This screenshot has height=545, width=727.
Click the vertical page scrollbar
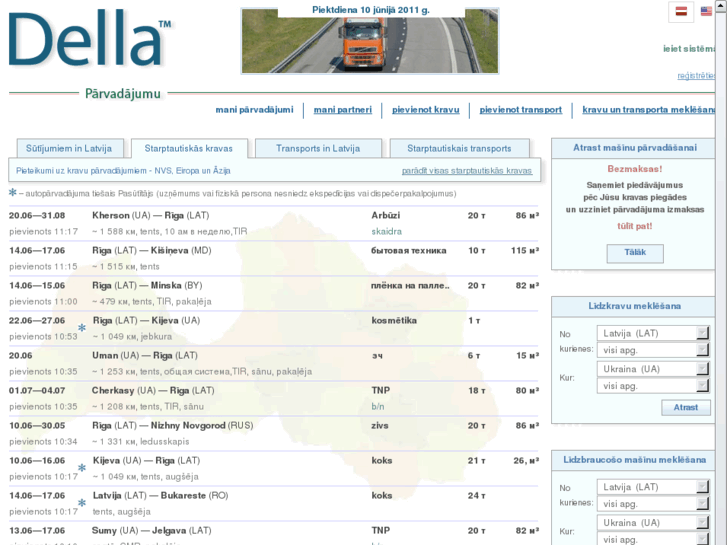pyautogui.click(x=721, y=272)
